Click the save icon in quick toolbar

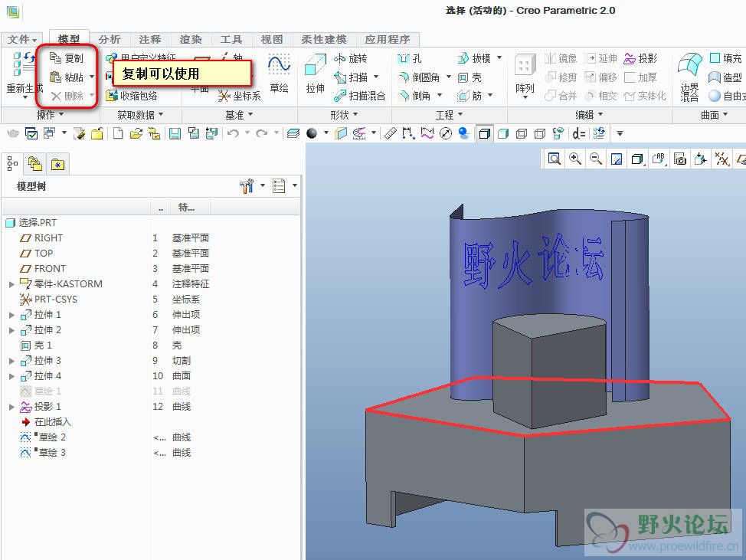(175, 133)
